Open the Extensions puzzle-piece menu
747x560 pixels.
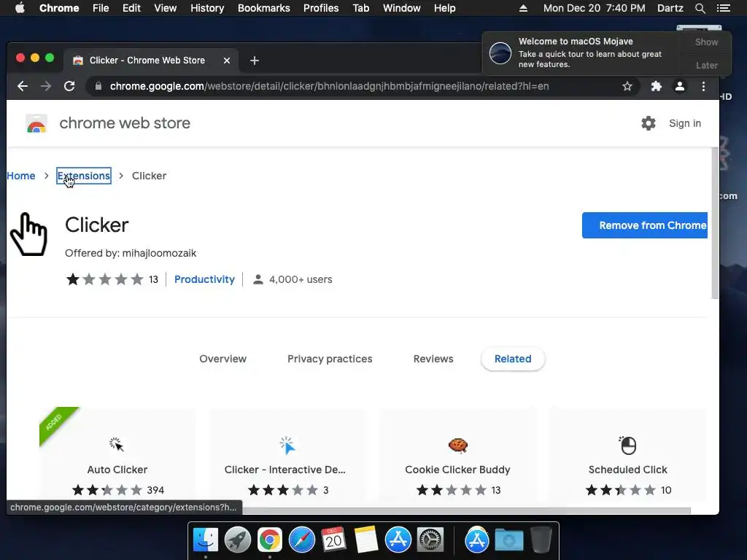point(656,86)
